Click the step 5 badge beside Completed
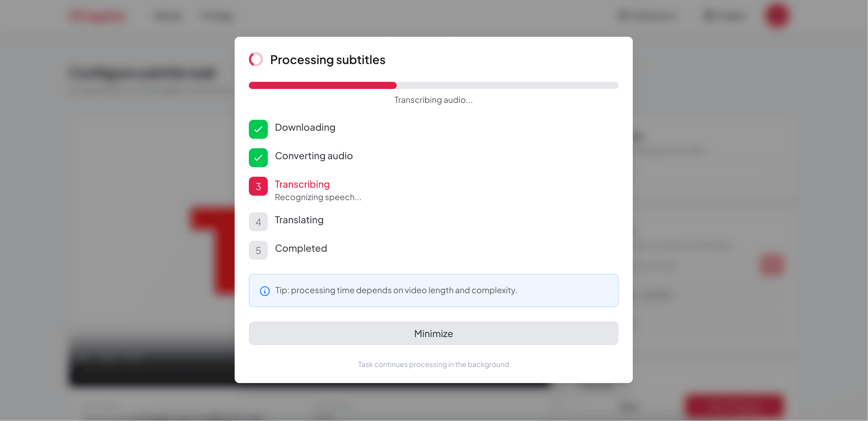Screen dimensions: 868x421 click(x=258, y=250)
